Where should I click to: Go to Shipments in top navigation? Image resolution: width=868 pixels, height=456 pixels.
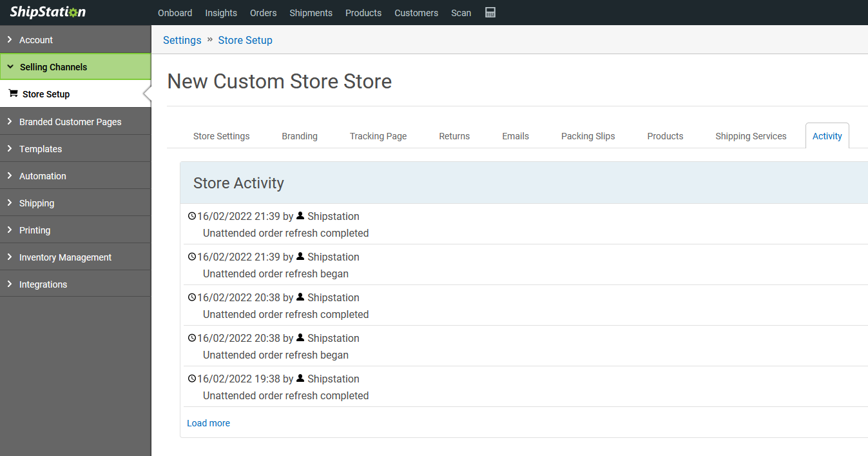pos(311,13)
